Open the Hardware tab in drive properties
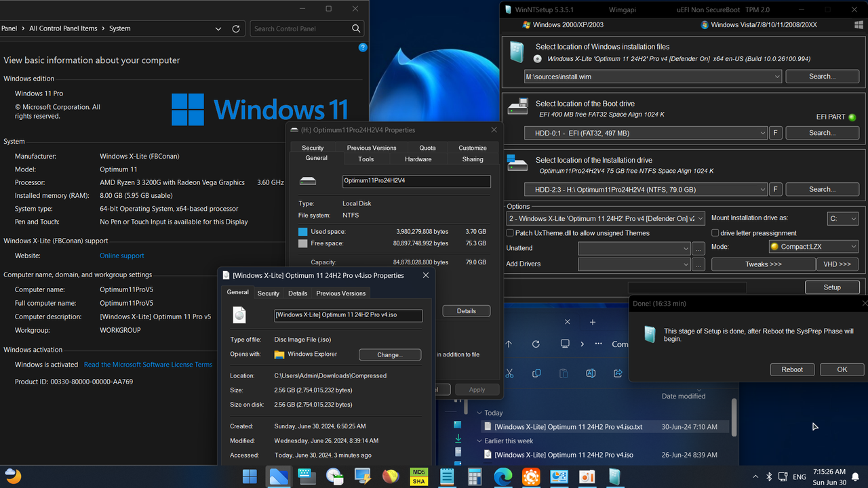 point(418,159)
